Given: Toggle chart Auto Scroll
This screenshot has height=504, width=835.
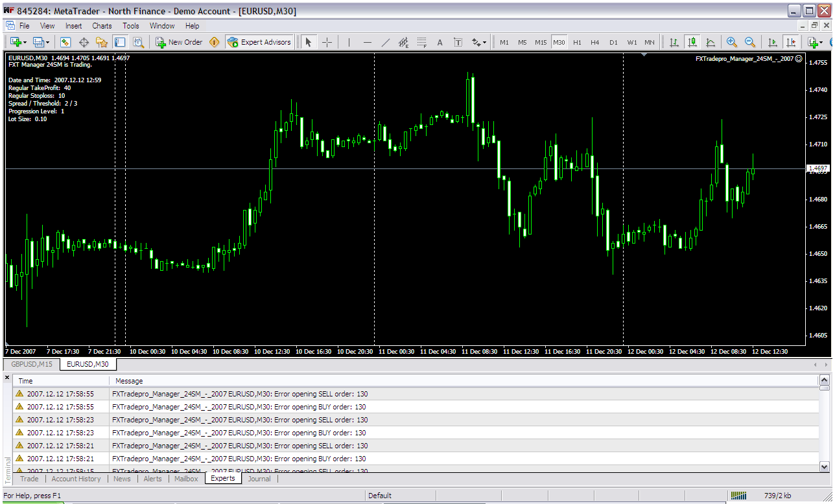Looking at the screenshot, I should (x=772, y=42).
